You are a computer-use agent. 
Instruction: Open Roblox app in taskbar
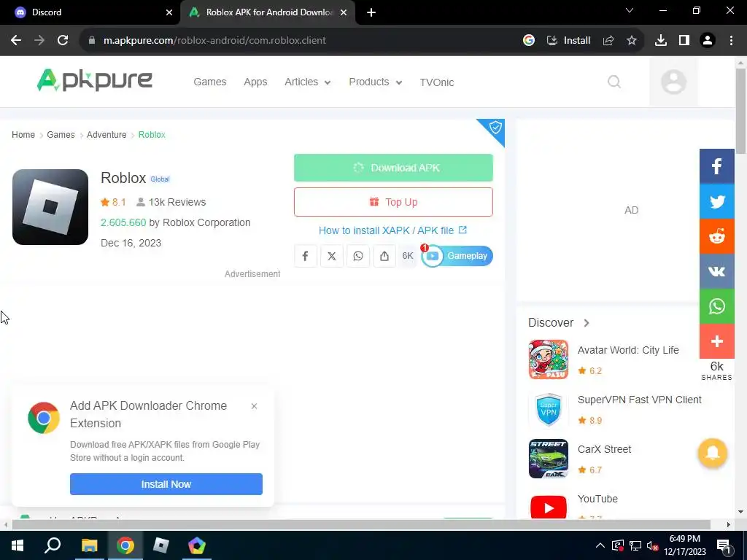click(161, 545)
